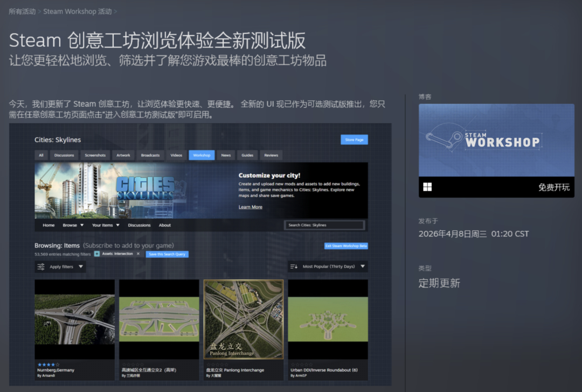This screenshot has width=582, height=392.
Task: Select the Screenshots tab
Action: point(95,155)
